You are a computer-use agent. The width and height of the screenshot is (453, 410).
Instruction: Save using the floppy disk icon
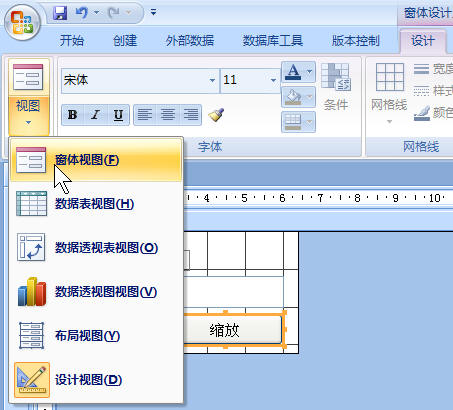[60, 13]
